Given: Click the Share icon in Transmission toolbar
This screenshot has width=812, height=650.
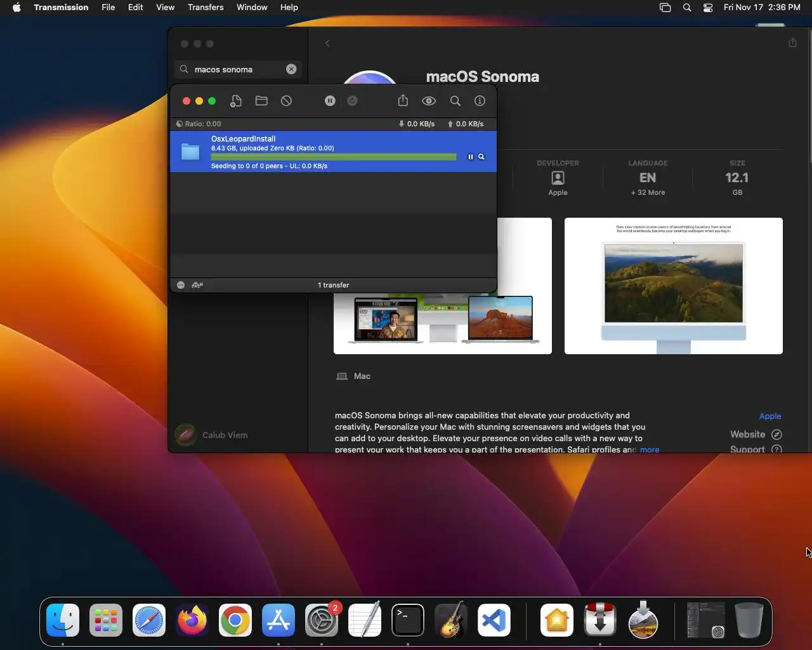Looking at the screenshot, I should coord(403,101).
